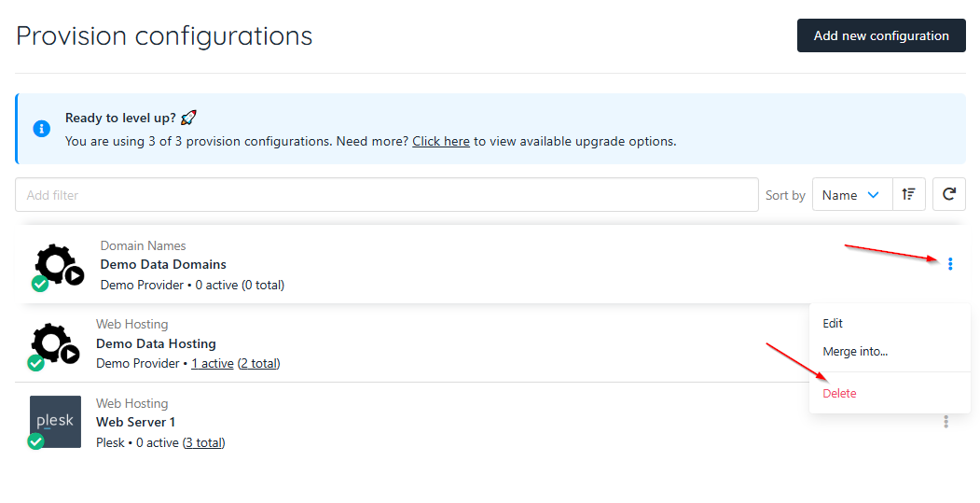Open the 1 active link for Demo Data Hosting
This screenshot has width=980, height=503.
(213, 364)
